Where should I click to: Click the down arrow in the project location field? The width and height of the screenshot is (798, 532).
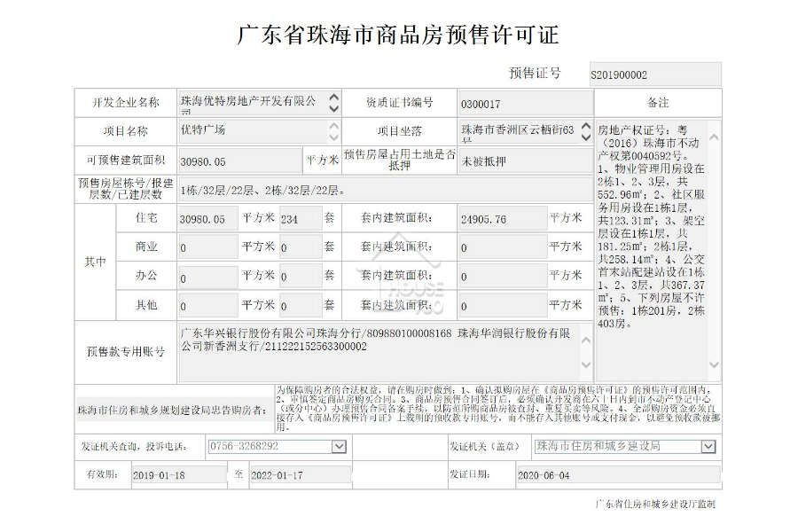(586, 137)
